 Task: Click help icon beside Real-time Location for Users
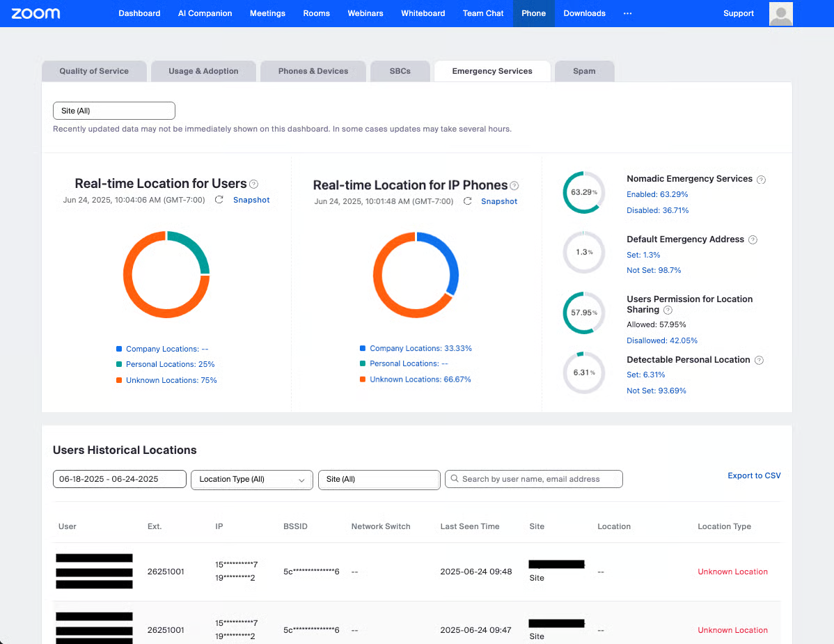tap(254, 184)
